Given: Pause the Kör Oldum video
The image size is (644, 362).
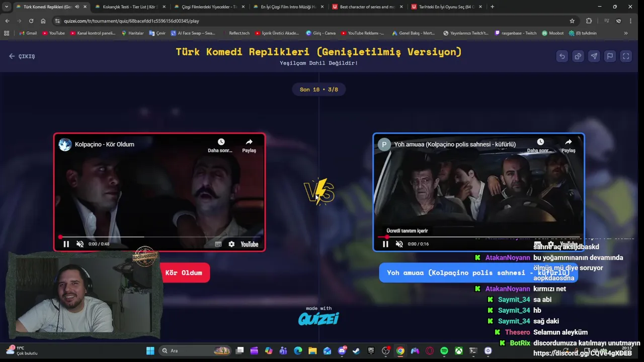Looking at the screenshot, I should 66,244.
